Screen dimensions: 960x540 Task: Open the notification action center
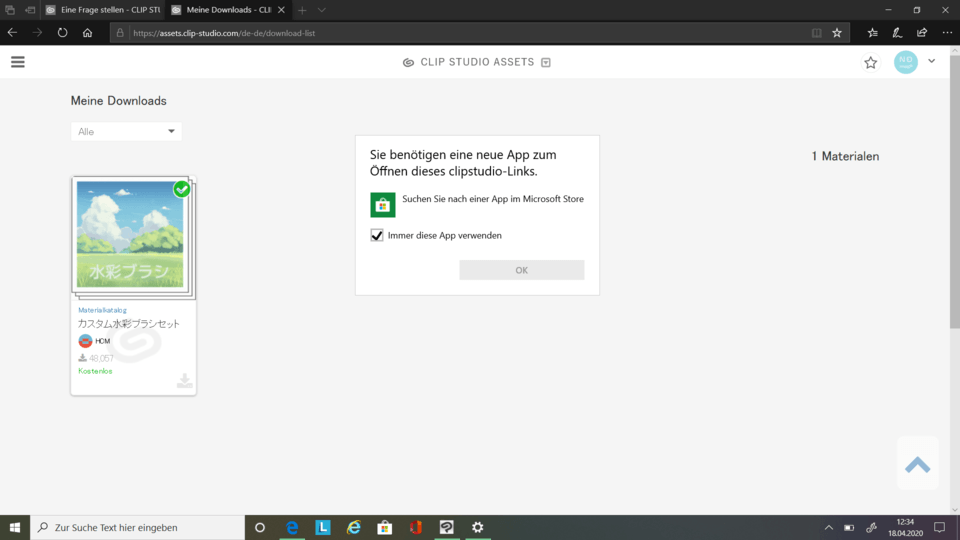tap(940, 527)
